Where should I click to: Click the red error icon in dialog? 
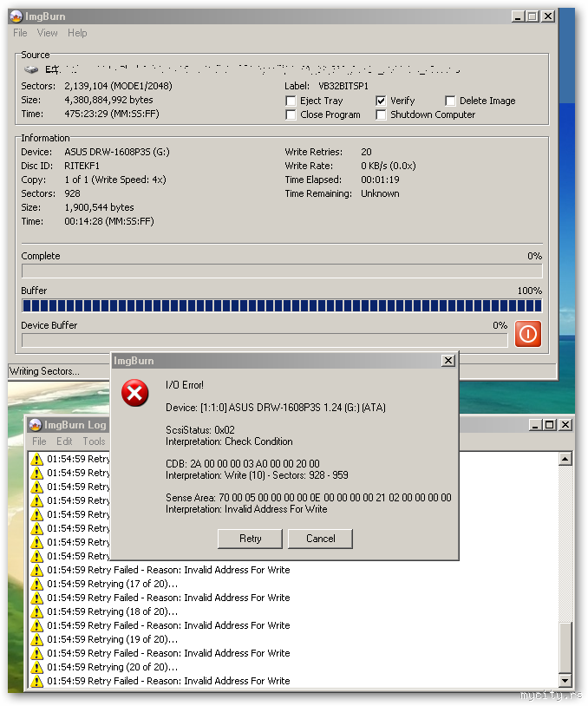[134, 393]
